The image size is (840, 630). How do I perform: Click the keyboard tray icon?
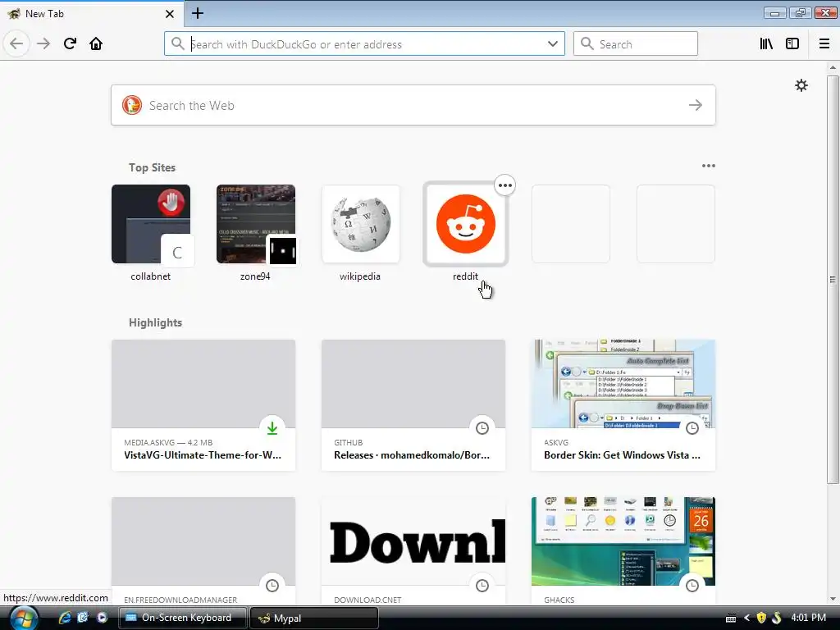click(731, 619)
